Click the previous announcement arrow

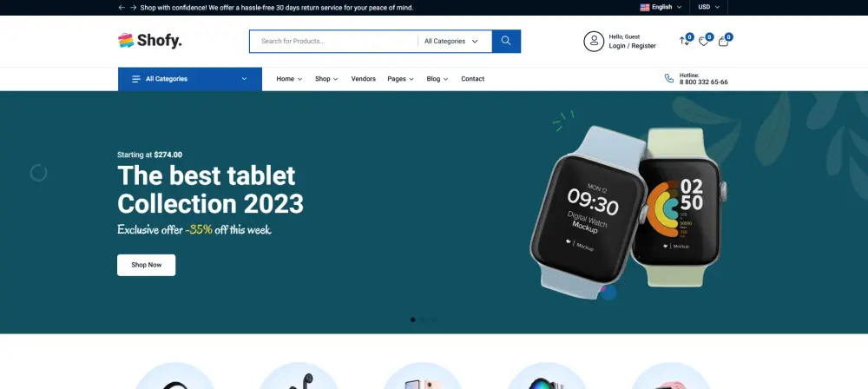tap(122, 7)
